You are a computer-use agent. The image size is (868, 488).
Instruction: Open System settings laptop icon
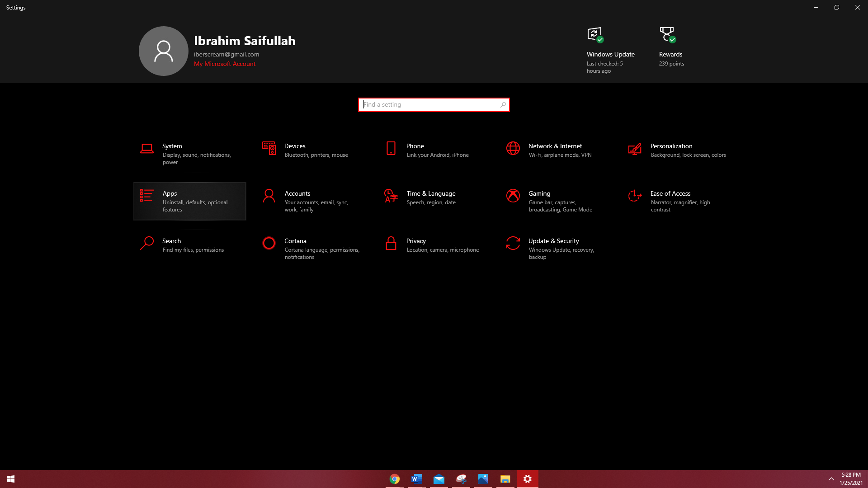pyautogui.click(x=146, y=149)
